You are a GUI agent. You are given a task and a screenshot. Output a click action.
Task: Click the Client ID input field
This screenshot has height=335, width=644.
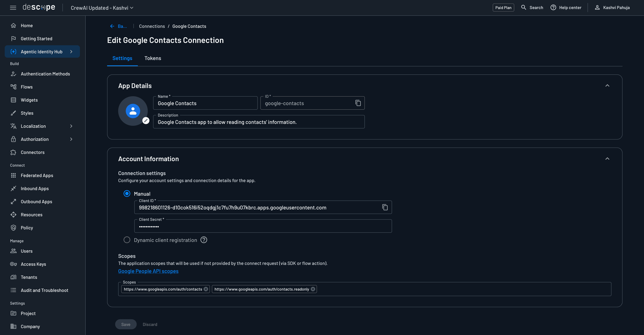pyautogui.click(x=263, y=207)
